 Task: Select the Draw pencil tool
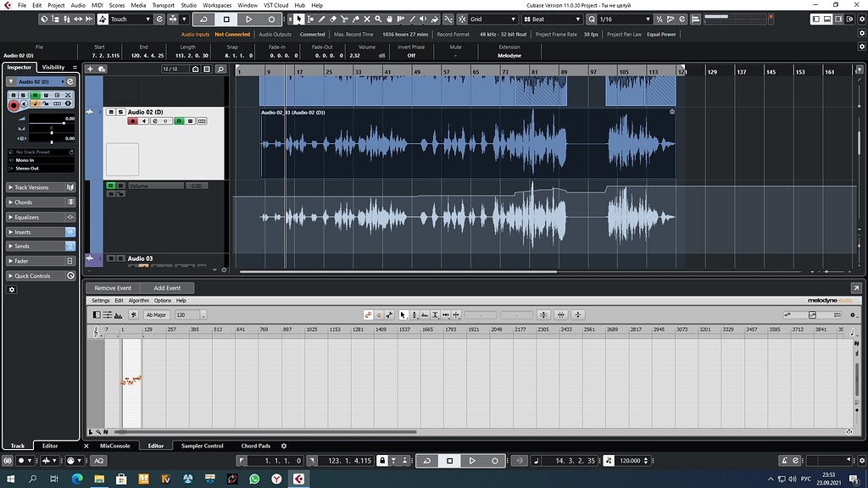point(321,19)
